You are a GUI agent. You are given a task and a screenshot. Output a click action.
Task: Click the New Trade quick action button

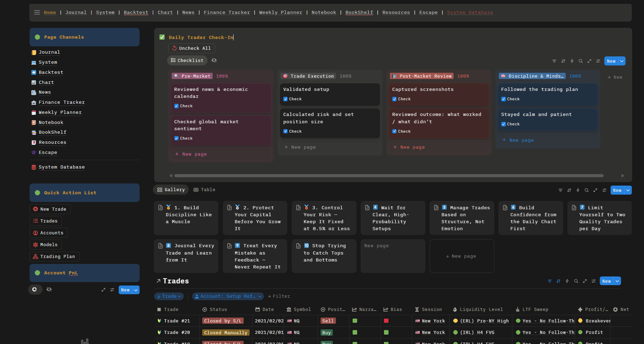click(x=50, y=209)
